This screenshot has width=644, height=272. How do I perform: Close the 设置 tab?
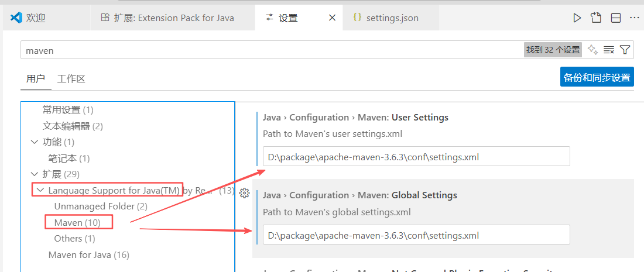(x=333, y=18)
